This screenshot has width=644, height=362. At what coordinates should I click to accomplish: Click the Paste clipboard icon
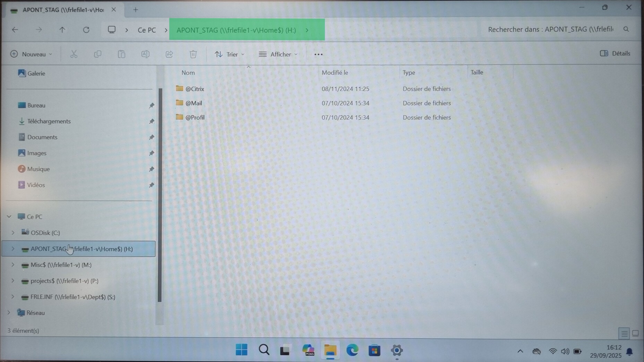click(121, 54)
